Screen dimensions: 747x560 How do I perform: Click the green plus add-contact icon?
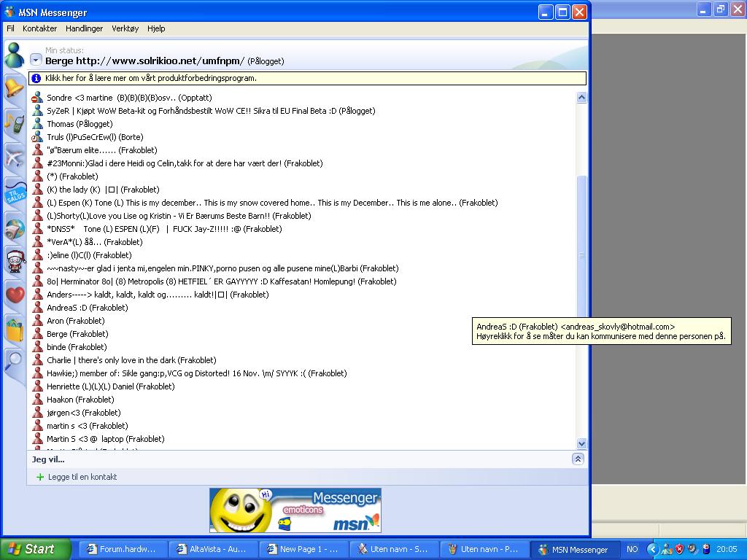pyautogui.click(x=40, y=477)
